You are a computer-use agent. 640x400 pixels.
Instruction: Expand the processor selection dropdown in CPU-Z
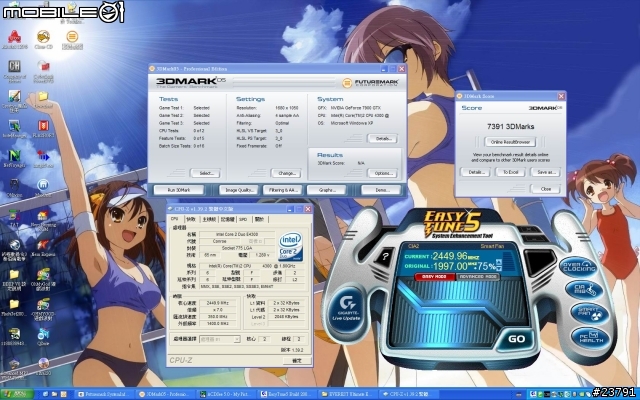coord(237,340)
